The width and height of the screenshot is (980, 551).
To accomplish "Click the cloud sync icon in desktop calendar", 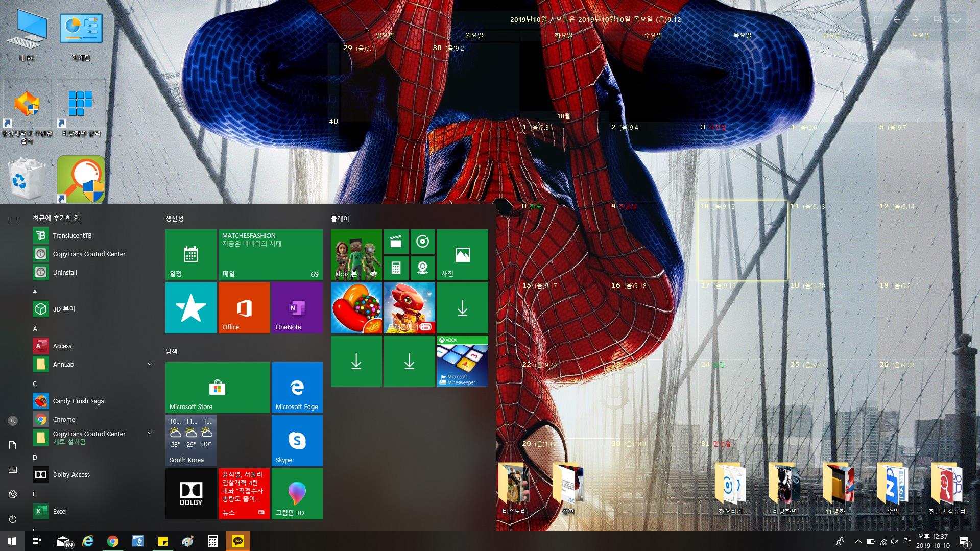I will pyautogui.click(x=860, y=20).
